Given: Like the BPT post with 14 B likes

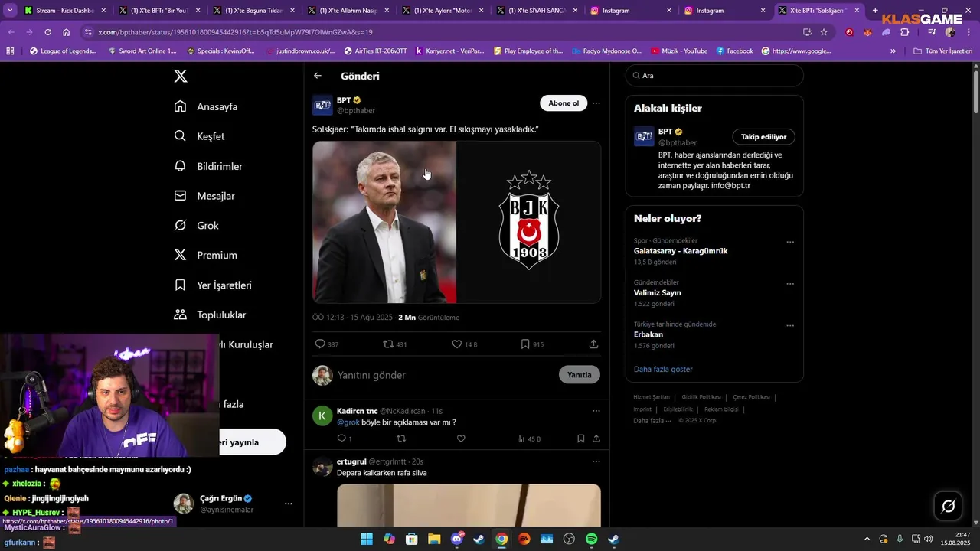Looking at the screenshot, I should tap(457, 344).
